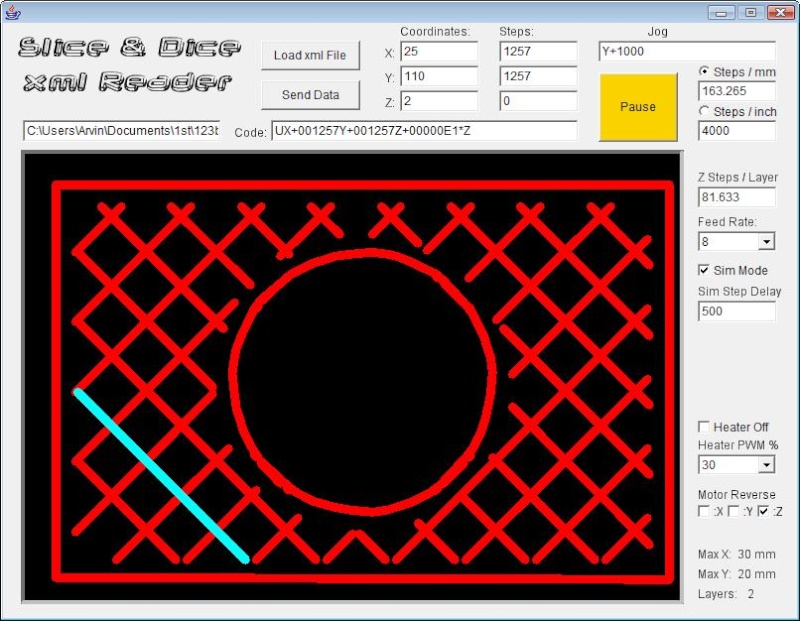This screenshot has height=621, width=800.
Task: Click the Layers: 2 text
Action: click(x=726, y=594)
